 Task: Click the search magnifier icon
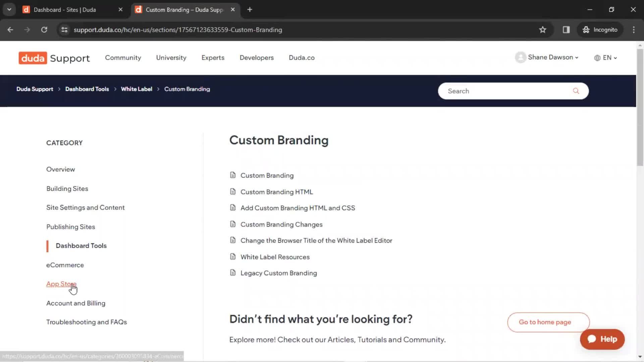pyautogui.click(x=576, y=91)
